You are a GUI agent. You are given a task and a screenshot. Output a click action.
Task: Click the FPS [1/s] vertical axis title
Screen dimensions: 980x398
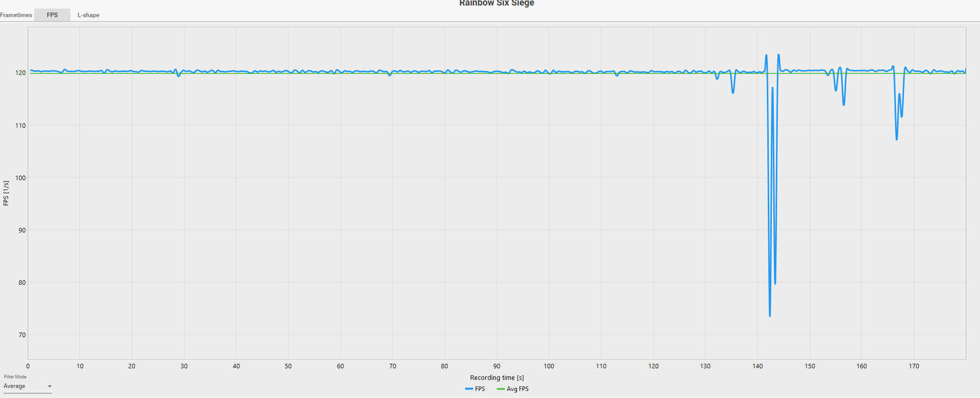click(x=6, y=193)
